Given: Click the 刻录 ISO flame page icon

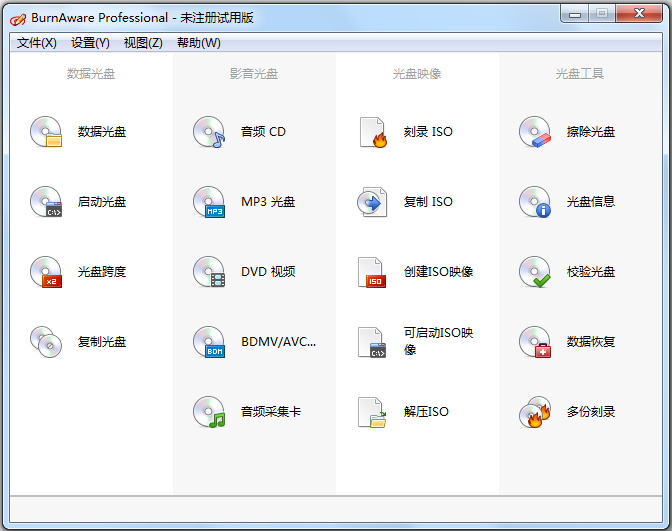Looking at the screenshot, I should (373, 132).
